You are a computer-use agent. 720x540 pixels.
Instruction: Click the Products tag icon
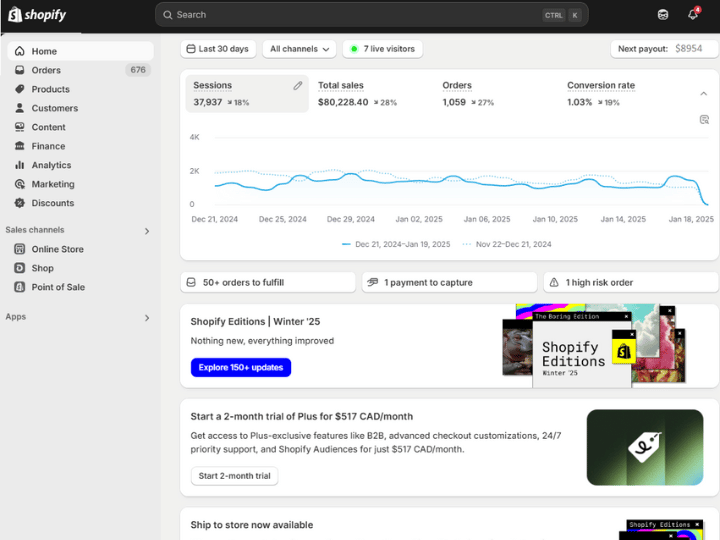tap(19, 89)
